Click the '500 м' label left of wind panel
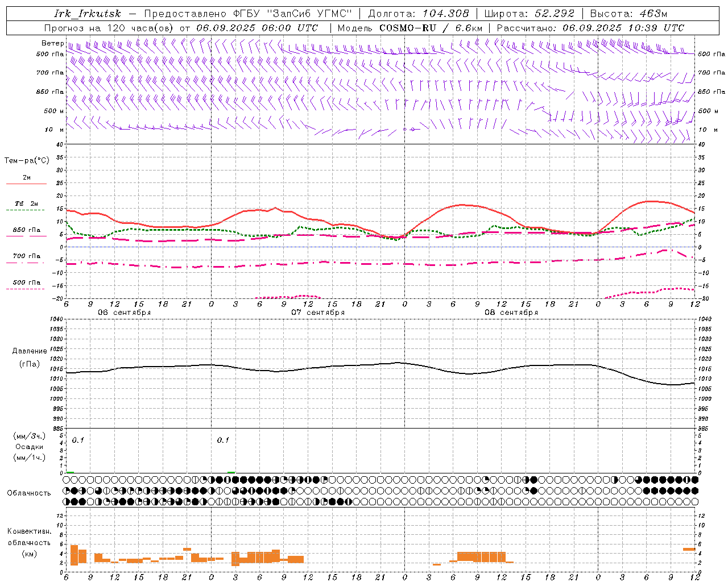This screenshot has width=728, height=582. [x=53, y=111]
